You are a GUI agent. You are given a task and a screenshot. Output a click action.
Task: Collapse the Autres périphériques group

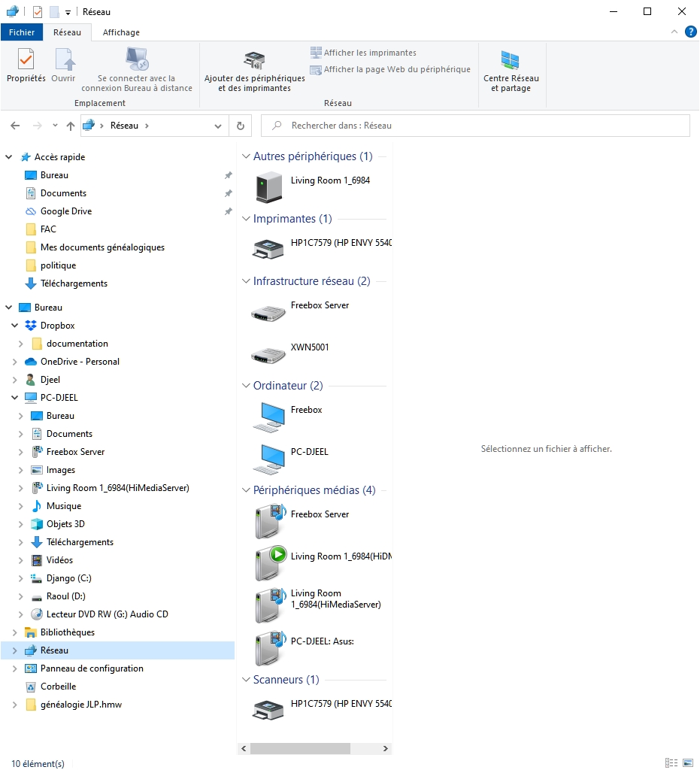[246, 156]
